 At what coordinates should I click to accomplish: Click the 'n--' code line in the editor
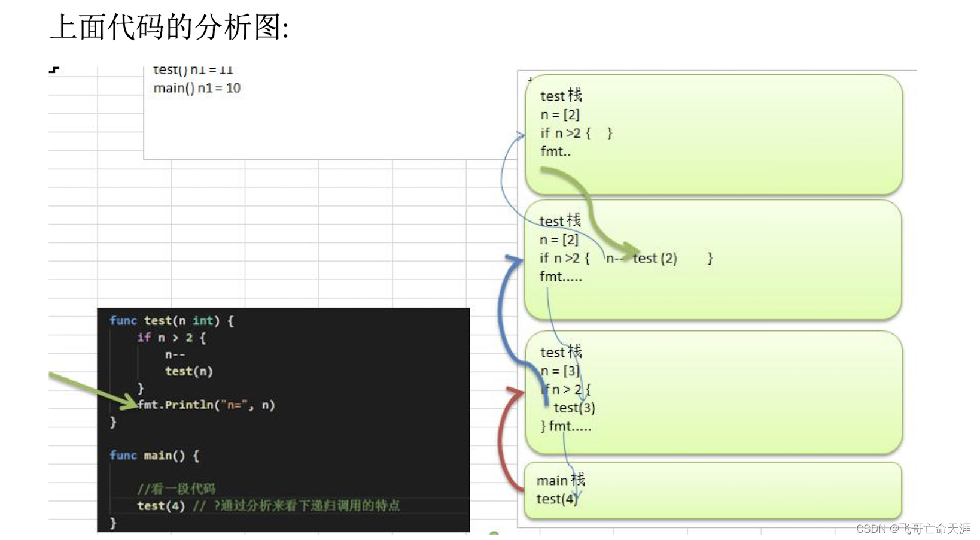pyautogui.click(x=175, y=354)
